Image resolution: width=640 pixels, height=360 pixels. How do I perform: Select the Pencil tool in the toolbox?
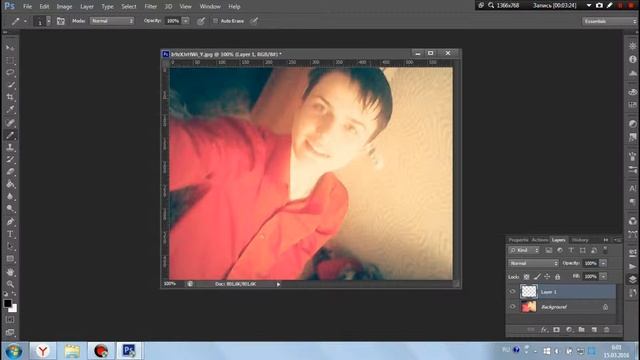(10, 135)
